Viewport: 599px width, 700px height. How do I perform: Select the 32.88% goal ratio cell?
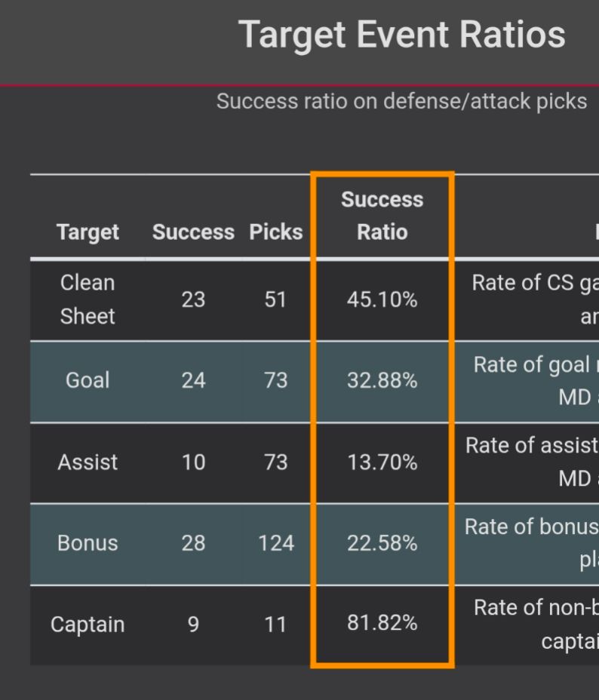tap(382, 380)
